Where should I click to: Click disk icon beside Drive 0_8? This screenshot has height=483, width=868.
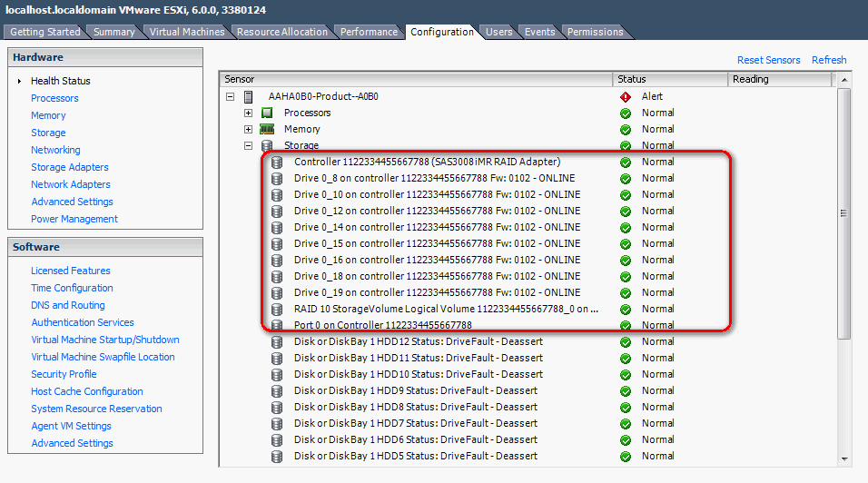pos(277,179)
